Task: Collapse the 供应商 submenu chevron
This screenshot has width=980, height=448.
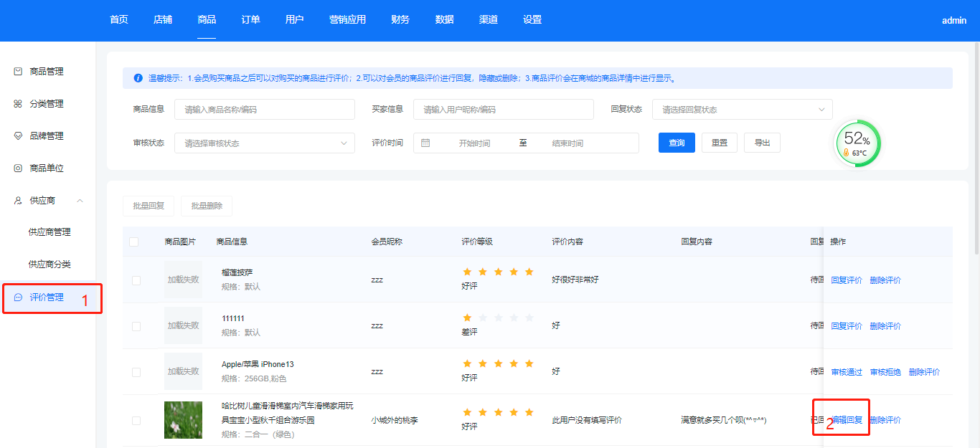Action: click(80, 201)
